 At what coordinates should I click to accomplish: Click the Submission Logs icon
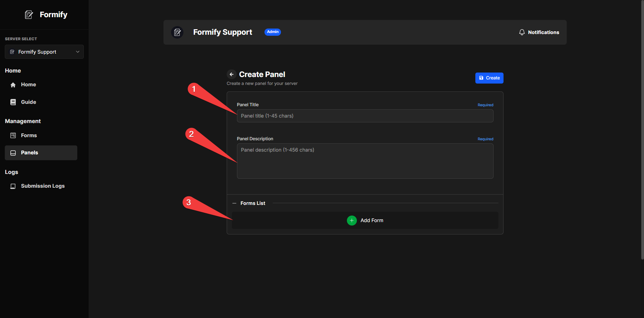(13, 186)
